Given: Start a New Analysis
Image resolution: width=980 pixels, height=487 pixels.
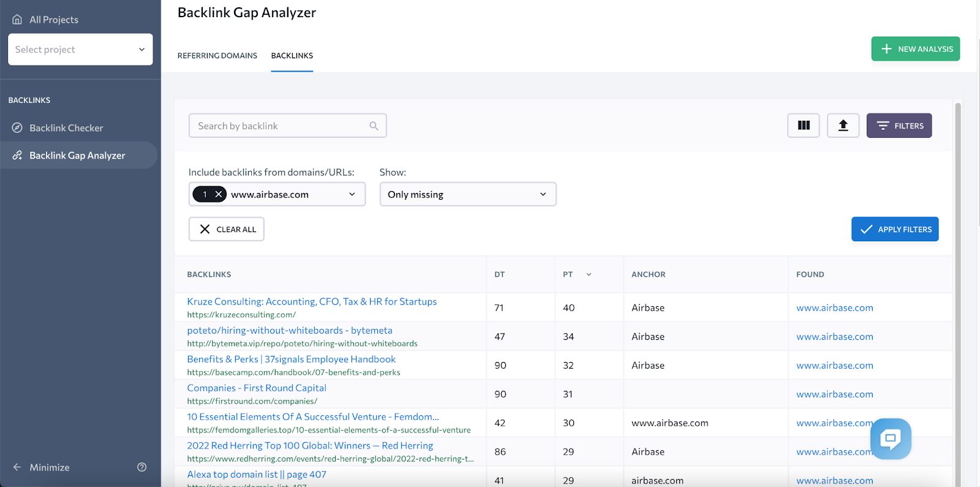Looking at the screenshot, I should 916,49.
